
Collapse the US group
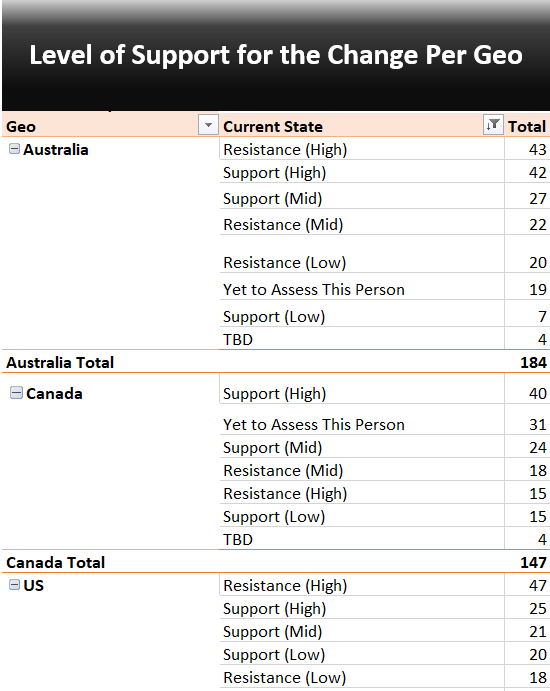click(15, 585)
